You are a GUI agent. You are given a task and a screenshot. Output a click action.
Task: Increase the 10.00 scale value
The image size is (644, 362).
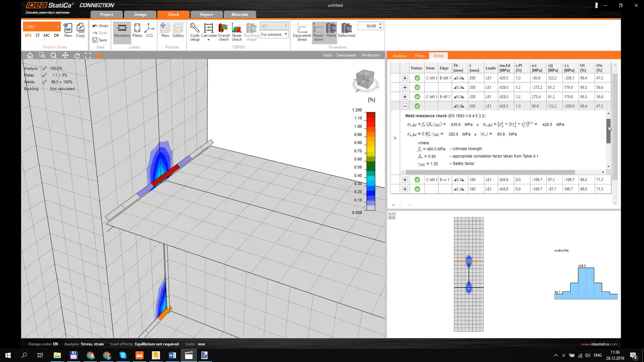380,24
